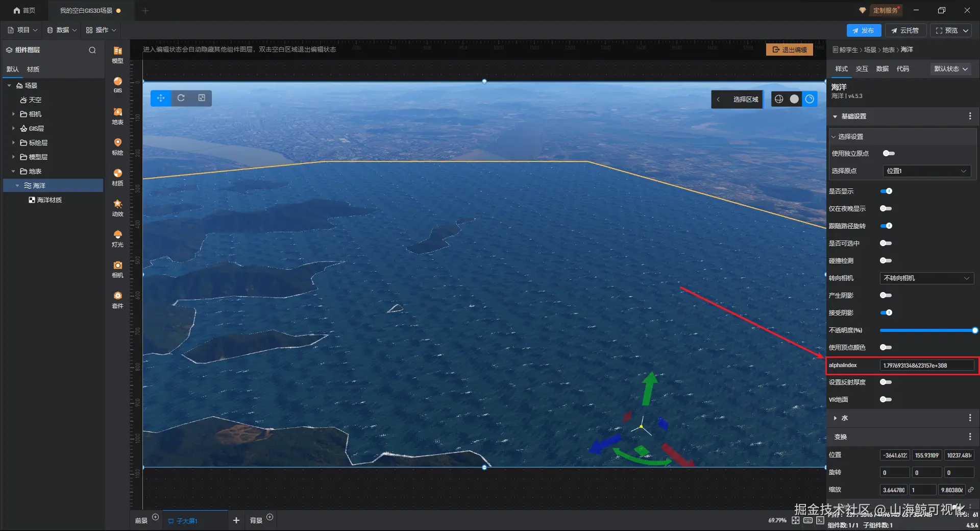
Task: Toggle 是否显示 switch off
Action: tap(887, 191)
